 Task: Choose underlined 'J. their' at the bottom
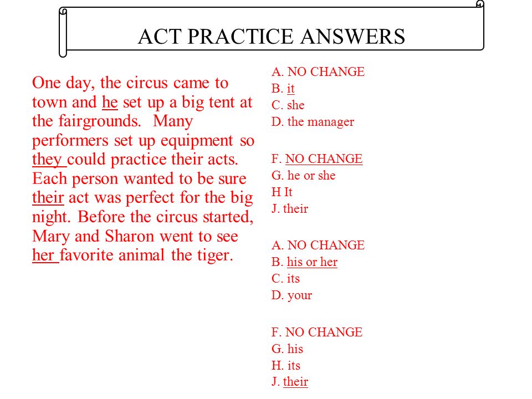click(290, 382)
